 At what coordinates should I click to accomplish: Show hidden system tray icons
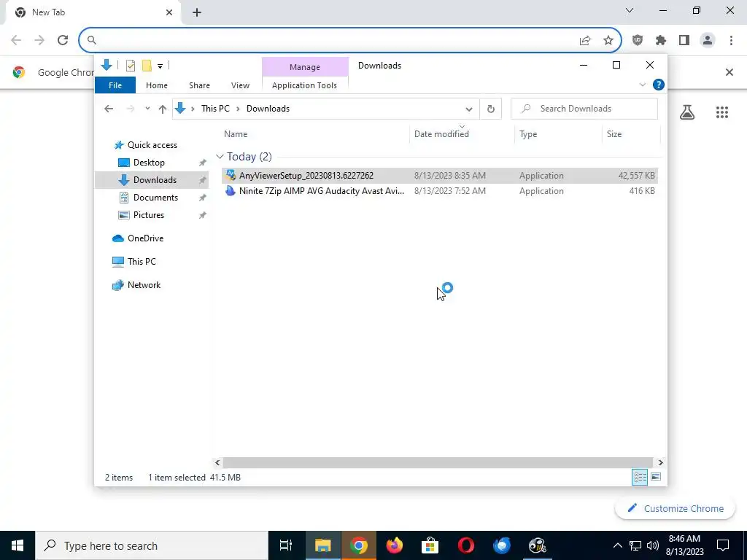point(617,545)
